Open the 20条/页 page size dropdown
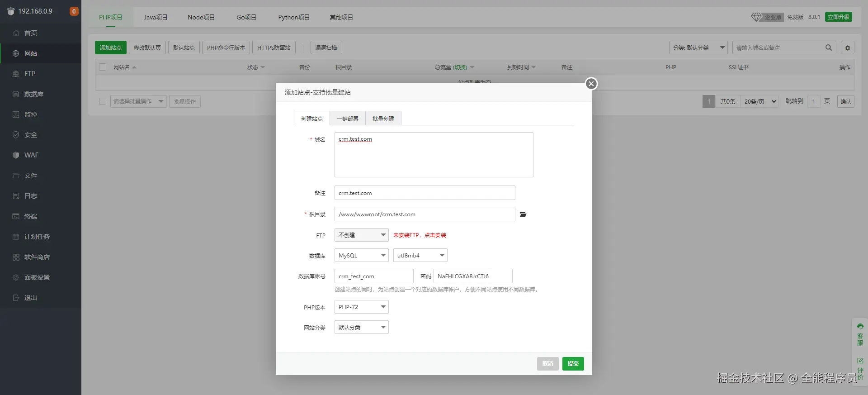 click(760, 101)
